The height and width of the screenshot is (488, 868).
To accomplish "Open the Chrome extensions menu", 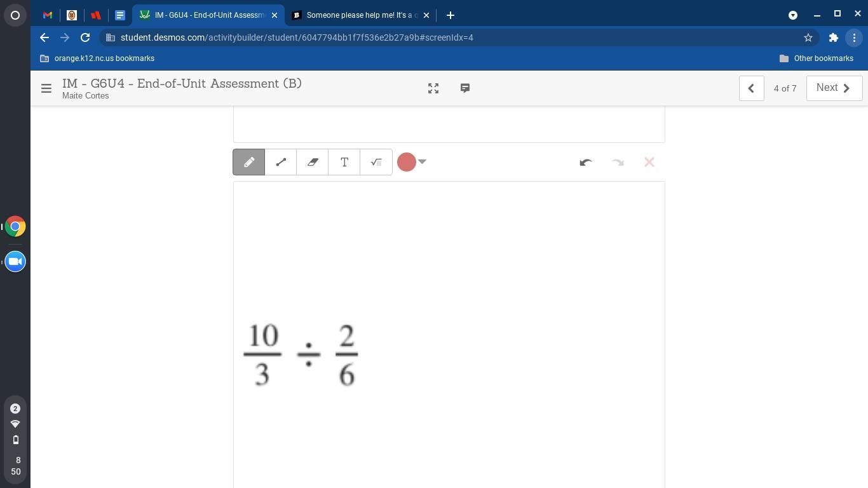I will pyautogui.click(x=834, y=37).
